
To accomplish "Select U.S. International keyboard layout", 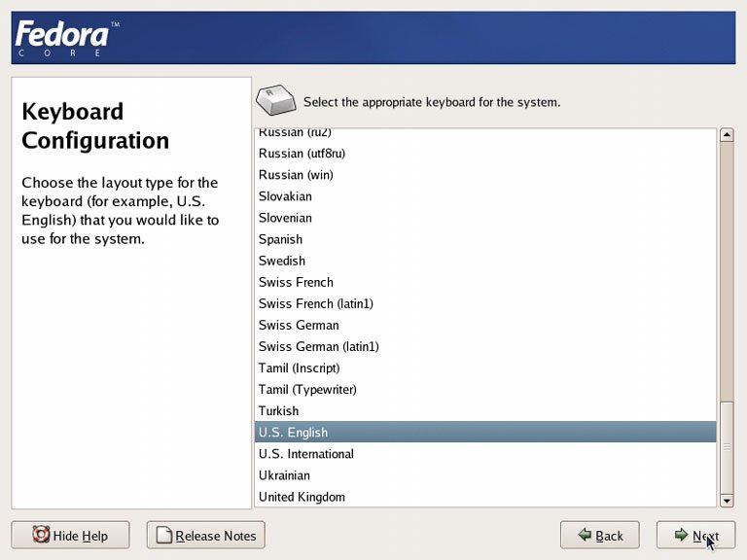I will coord(306,454).
